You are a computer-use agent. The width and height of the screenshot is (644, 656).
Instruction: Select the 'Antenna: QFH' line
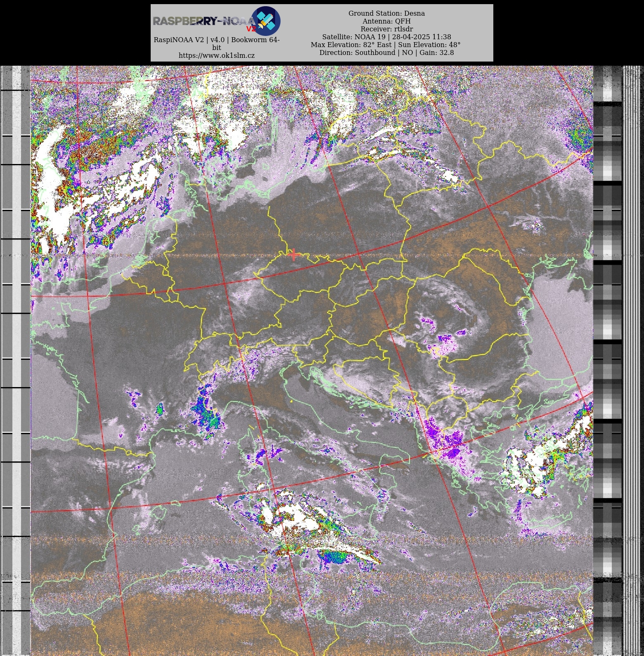pyautogui.click(x=386, y=21)
